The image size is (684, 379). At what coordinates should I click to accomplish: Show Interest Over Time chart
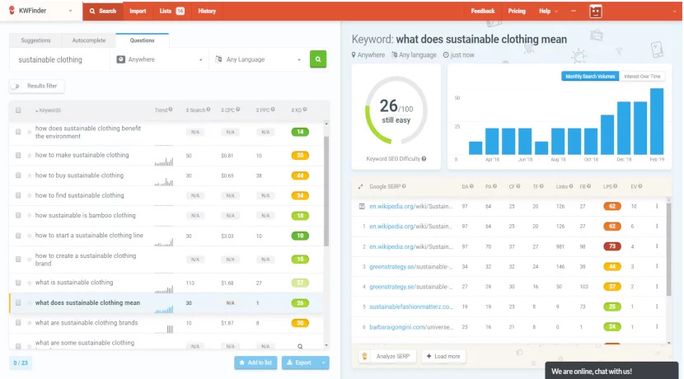pos(642,76)
